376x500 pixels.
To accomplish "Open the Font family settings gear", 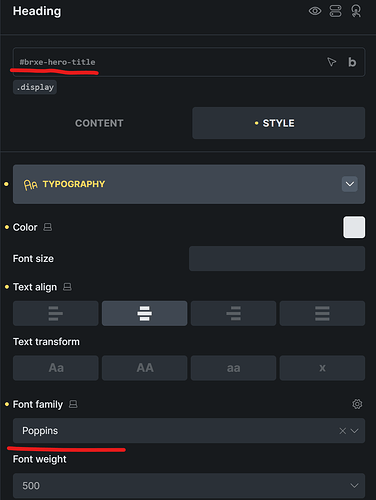I will [x=357, y=404].
